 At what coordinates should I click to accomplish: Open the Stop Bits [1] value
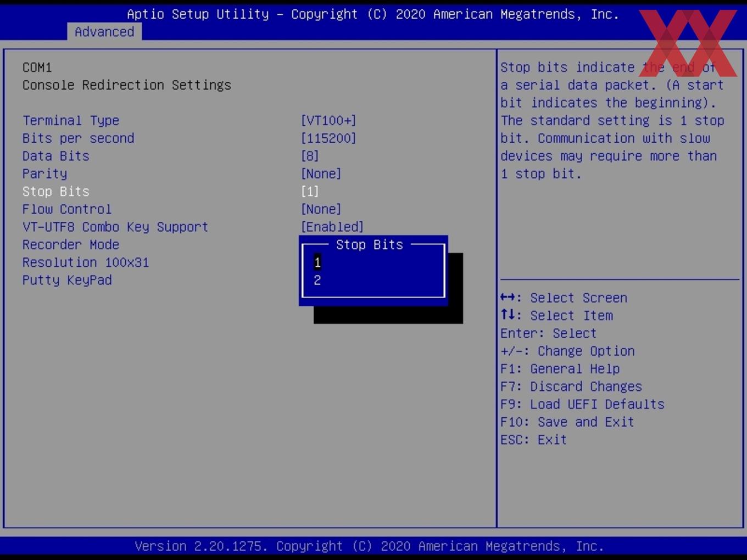click(x=310, y=192)
